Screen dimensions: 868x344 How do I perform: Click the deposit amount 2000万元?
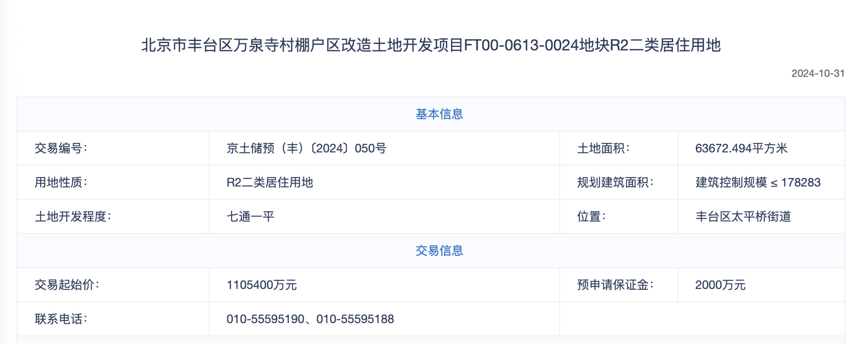pyautogui.click(x=720, y=285)
